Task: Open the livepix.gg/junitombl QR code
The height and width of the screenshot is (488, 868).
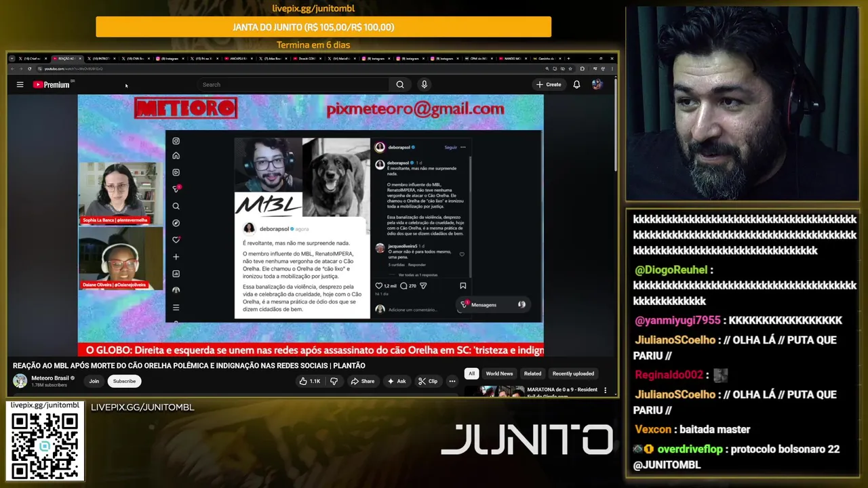Action: pos(45,445)
